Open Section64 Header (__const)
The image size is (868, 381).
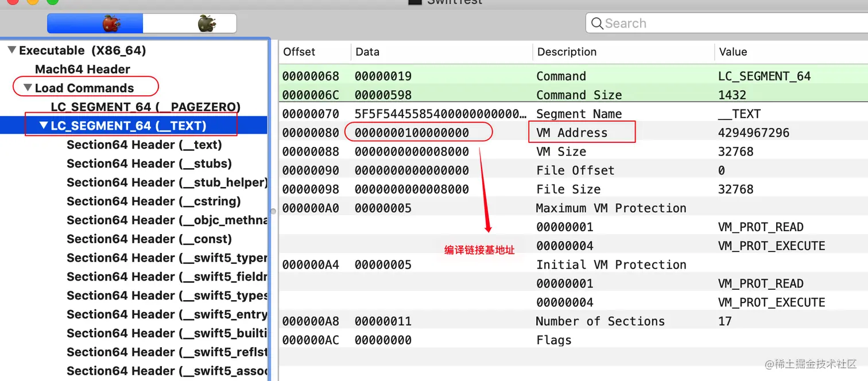tap(149, 239)
